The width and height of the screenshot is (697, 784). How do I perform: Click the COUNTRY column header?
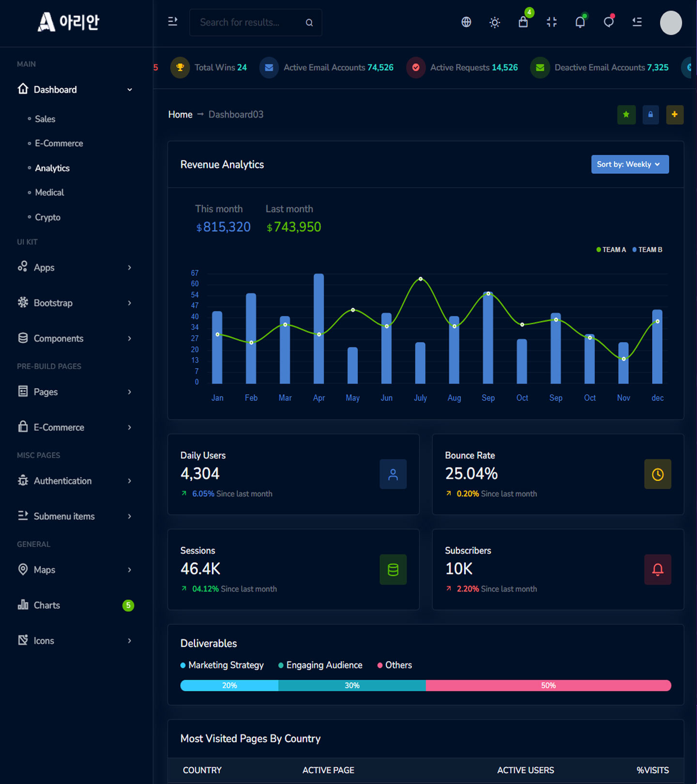pos(202,770)
